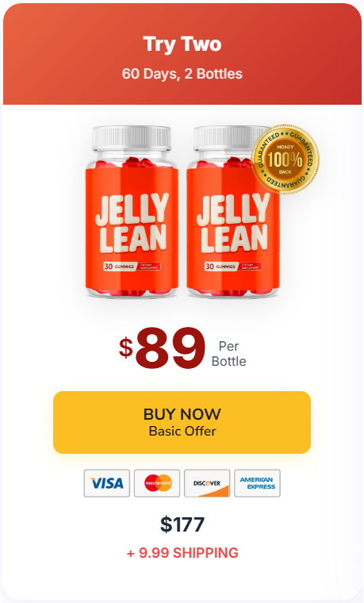Click the Per Bottle label
This screenshot has height=603, width=364.
228,353
